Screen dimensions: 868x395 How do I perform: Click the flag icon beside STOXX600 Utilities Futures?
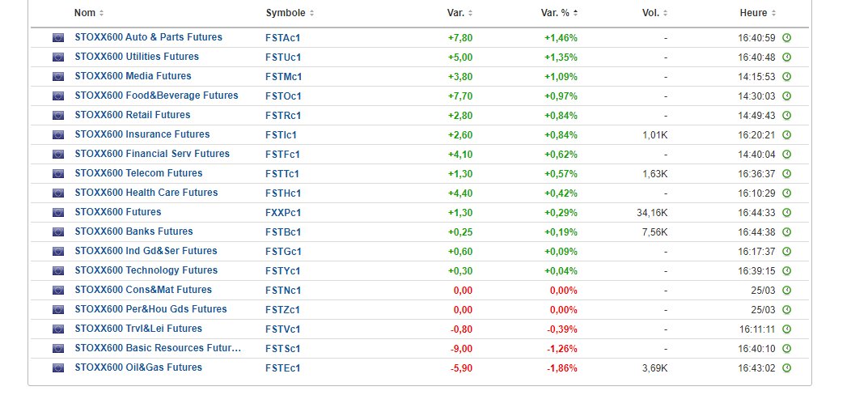[58, 57]
